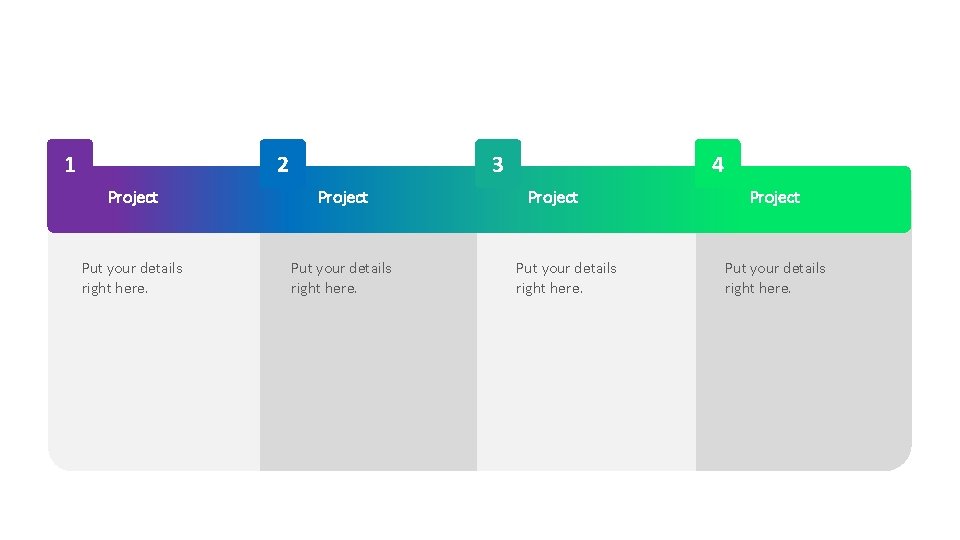This screenshot has width=960, height=540.
Task: Click the third Project heading text
Action: click(553, 197)
